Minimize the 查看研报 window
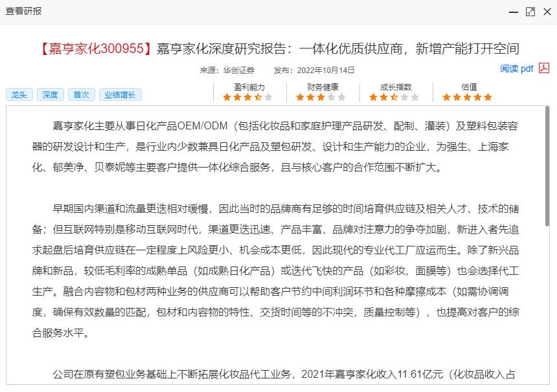 (x=514, y=12)
